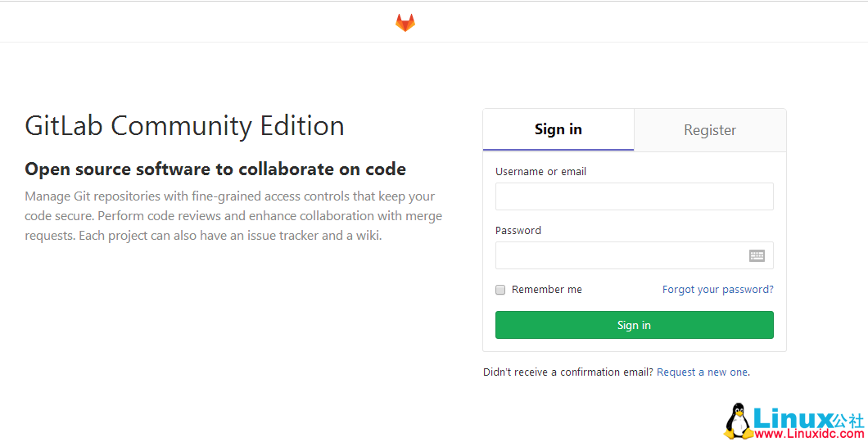Click the Manage Git repositories description paragraph

(x=233, y=216)
